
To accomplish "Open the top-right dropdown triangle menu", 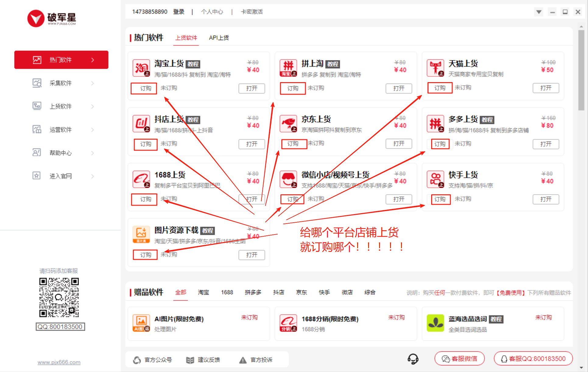I will point(539,12).
